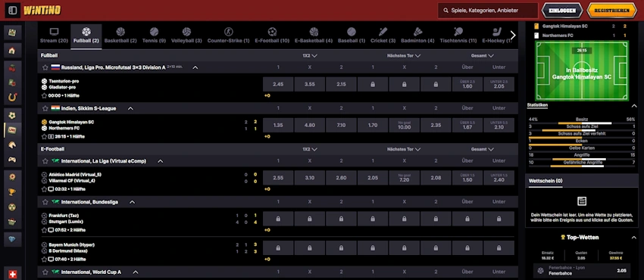This screenshot has height=280, width=644.
Task: Switch to the Stream (20) tab
Action: 54,36
